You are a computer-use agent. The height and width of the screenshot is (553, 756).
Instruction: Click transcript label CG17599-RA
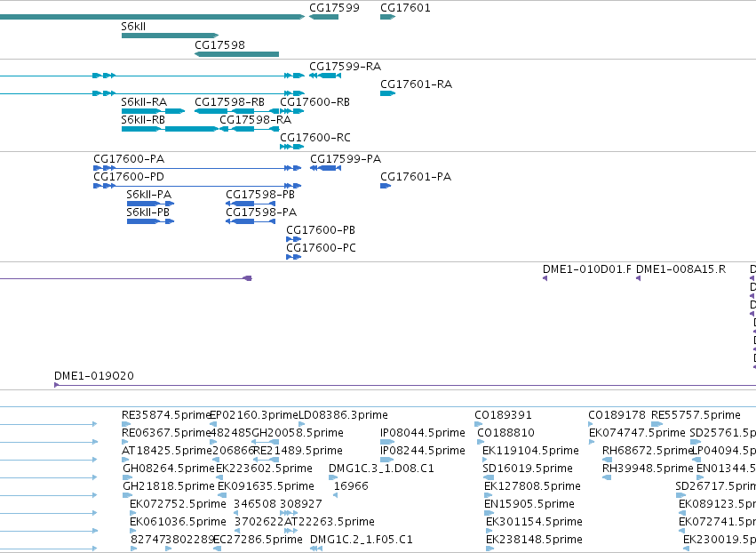[346, 66]
